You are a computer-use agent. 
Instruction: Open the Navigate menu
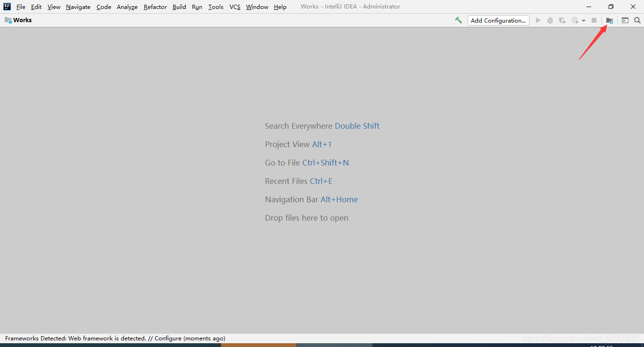(78, 7)
